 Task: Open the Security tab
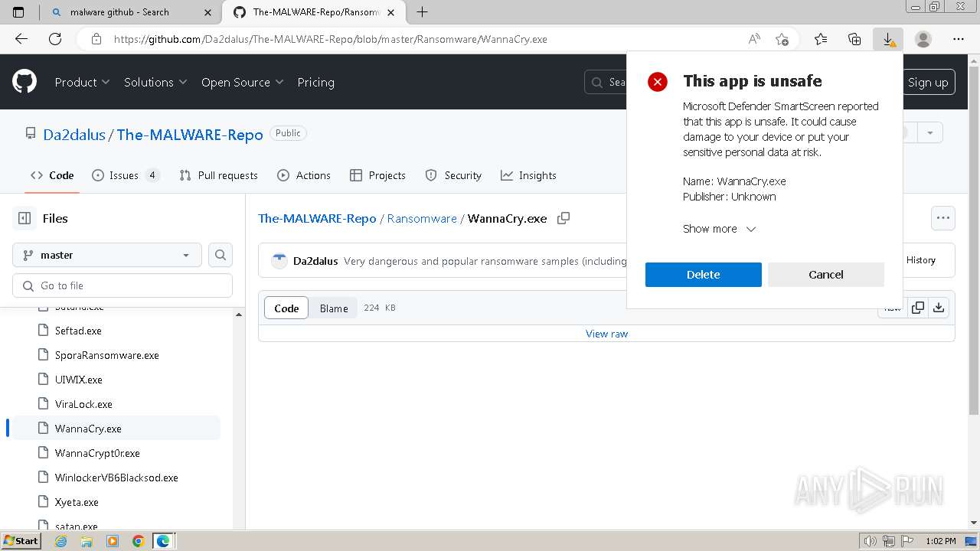point(453,175)
